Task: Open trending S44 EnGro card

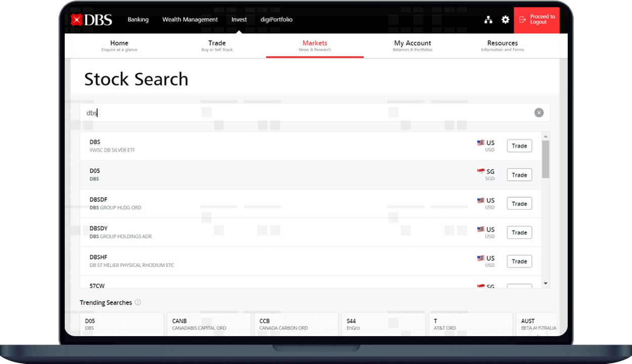Action: coord(384,324)
